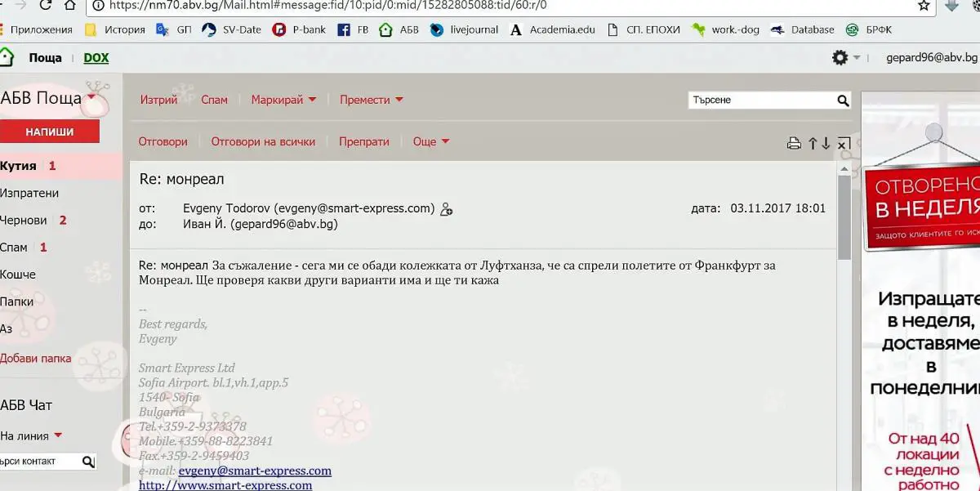Open P-bank bookmark
The image size is (980, 491).
[x=299, y=29]
